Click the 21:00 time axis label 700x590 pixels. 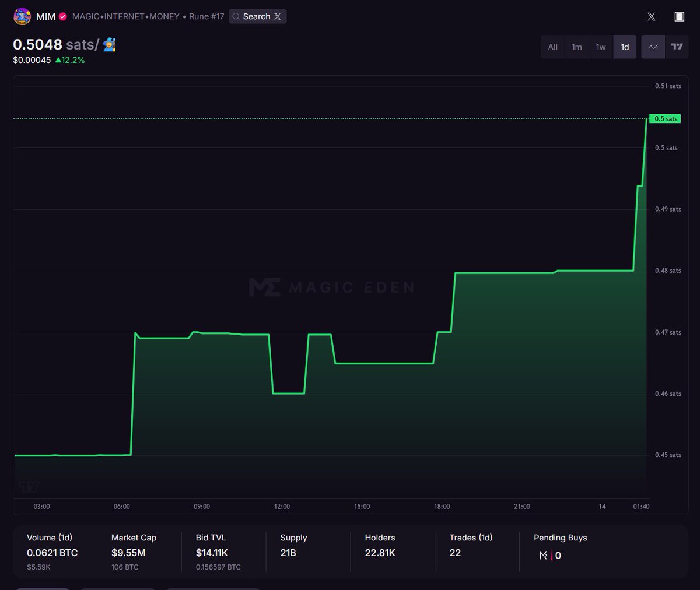522,507
